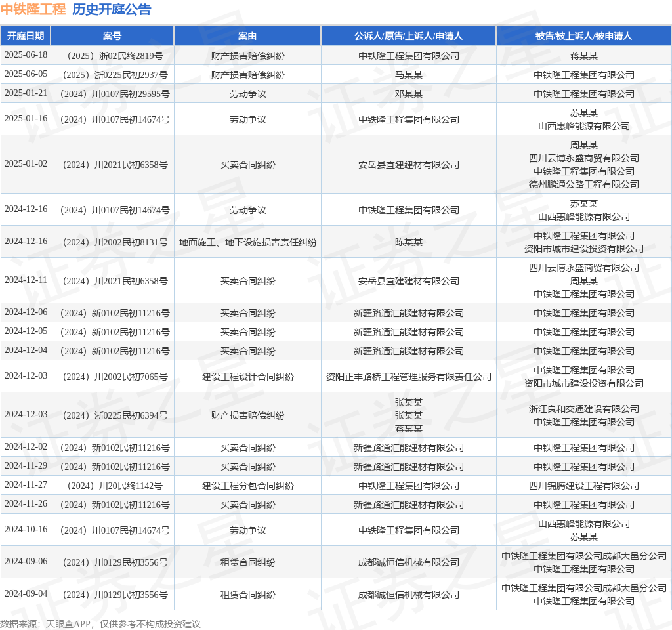The width and height of the screenshot is (672, 630).
Task: Select 中铁隆工程集团有限公司成都大邑分公司 in the 2024-09-04 row
Action: pyautogui.click(x=583, y=588)
